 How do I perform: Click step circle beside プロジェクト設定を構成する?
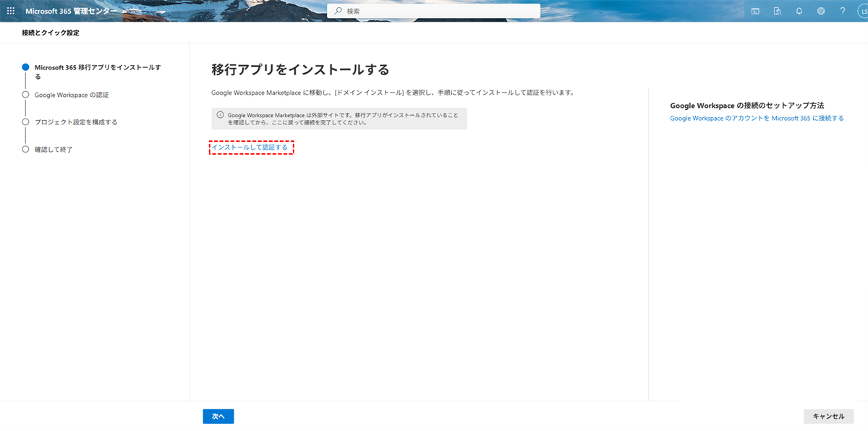[25, 121]
